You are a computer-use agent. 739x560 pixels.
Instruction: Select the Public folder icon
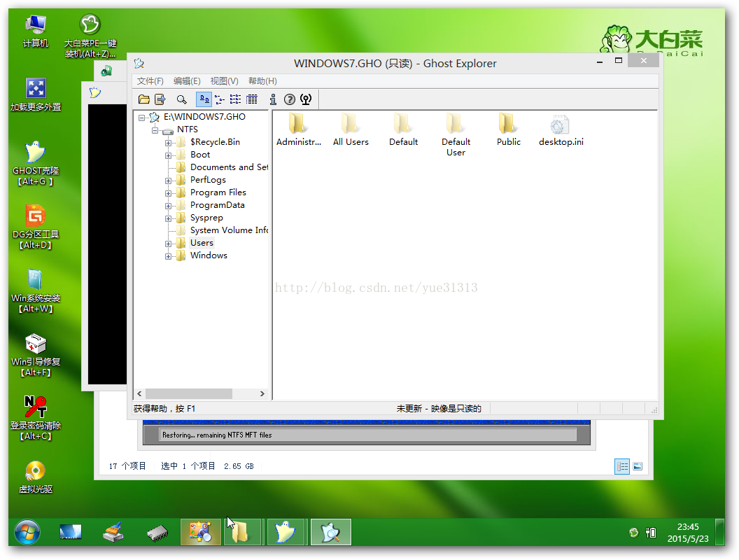click(x=509, y=130)
